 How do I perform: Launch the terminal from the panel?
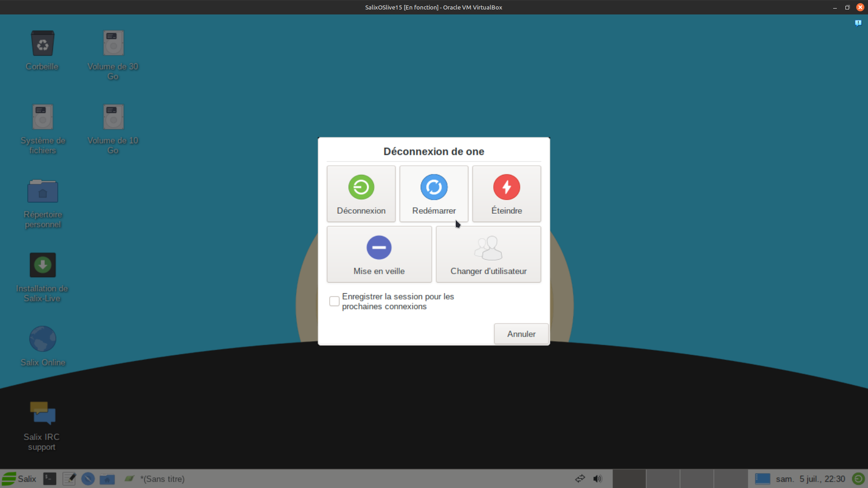(x=50, y=479)
